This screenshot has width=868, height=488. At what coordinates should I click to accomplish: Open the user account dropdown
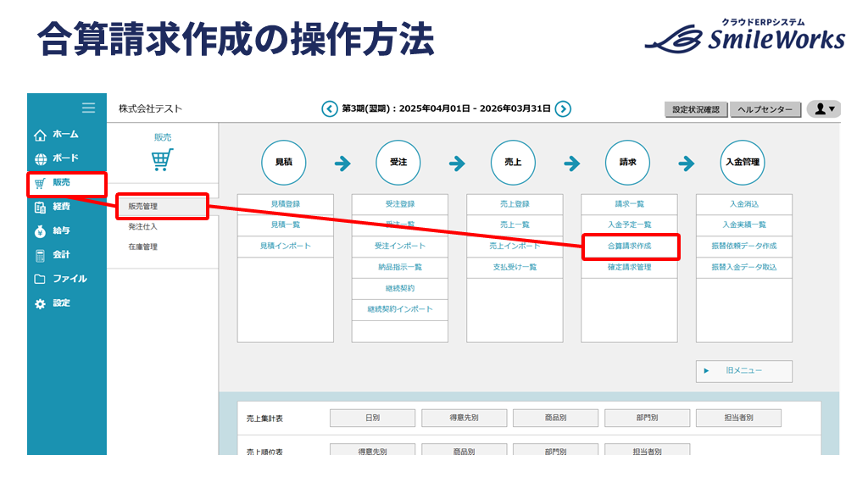pyautogui.click(x=823, y=109)
